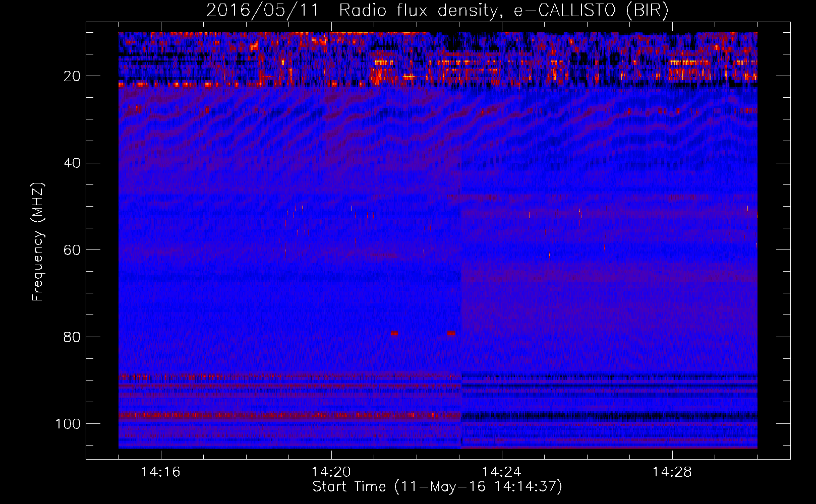Click the plot title 'Radio flux density, e-CALLISTO (BIR)'
The height and width of the screenshot is (504, 816).
click(x=503, y=11)
